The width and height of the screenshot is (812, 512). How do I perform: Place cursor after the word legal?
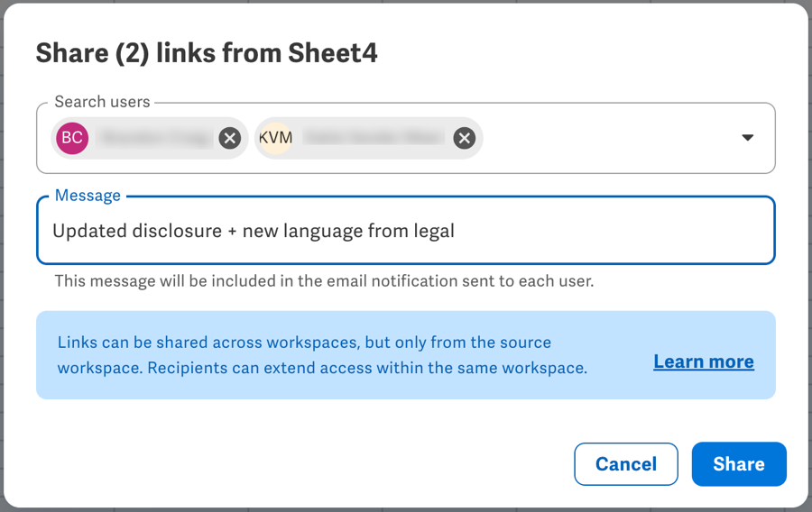pyautogui.click(x=456, y=231)
